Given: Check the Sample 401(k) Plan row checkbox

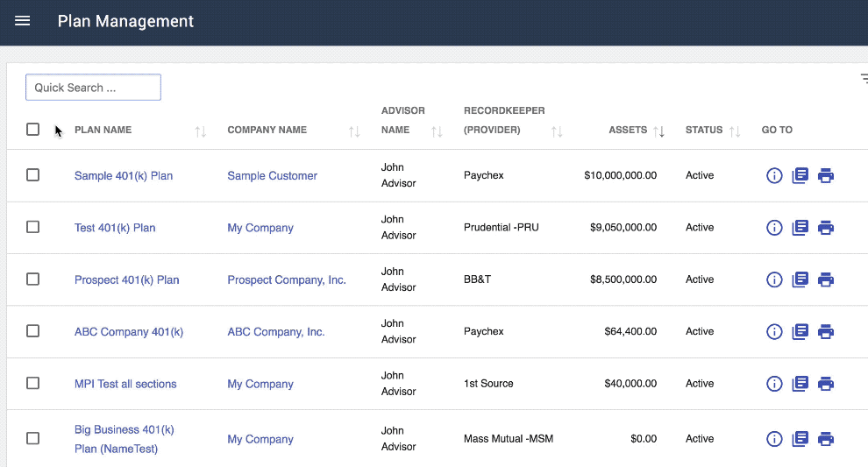Looking at the screenshot, I should 32,175.
